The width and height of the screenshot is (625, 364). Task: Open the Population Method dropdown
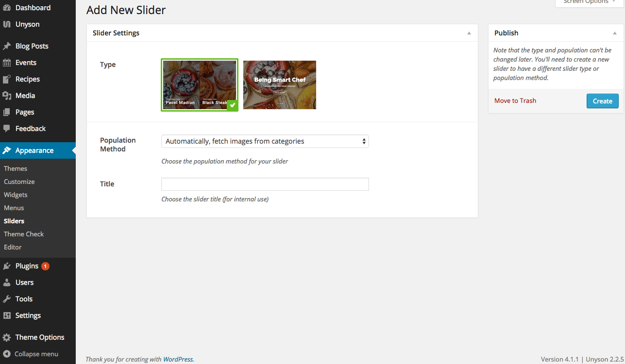pyautogui.click(x=265, y=141)
